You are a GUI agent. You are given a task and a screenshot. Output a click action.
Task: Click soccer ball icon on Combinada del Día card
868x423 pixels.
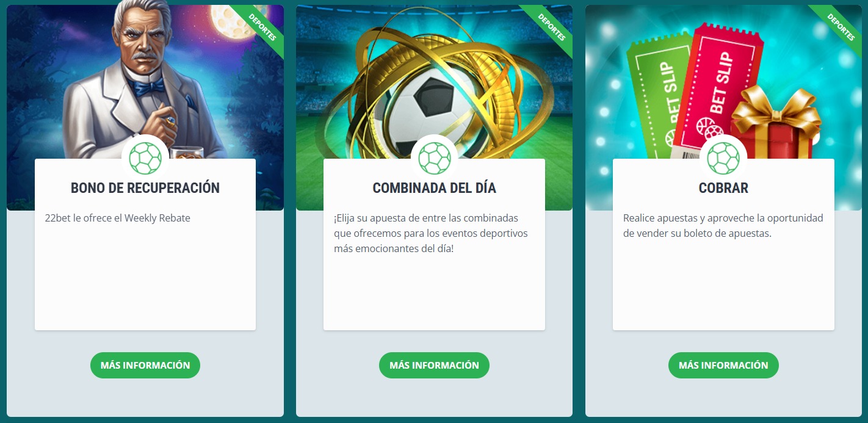[434, 158]
